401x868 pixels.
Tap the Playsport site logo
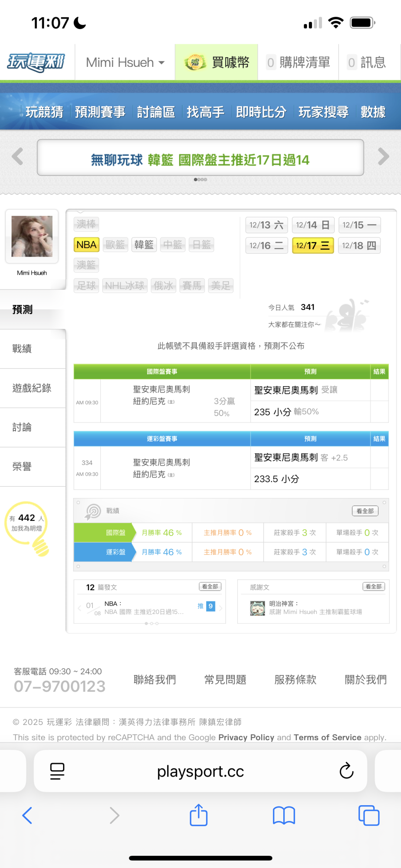(x=36, y=62)
